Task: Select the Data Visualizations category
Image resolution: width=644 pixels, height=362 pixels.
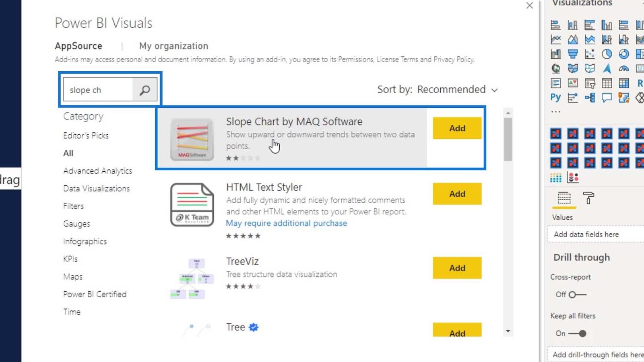Action: 96,188
